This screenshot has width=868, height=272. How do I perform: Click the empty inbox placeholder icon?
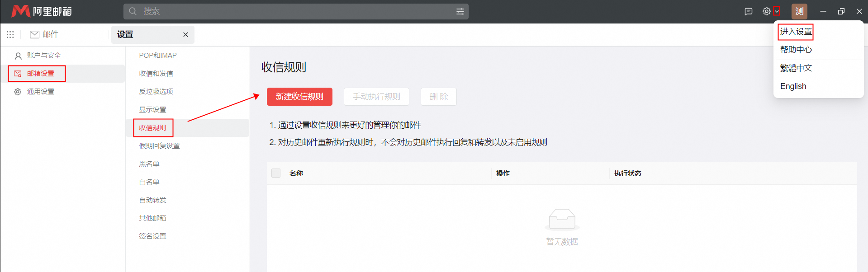(562, 220)
